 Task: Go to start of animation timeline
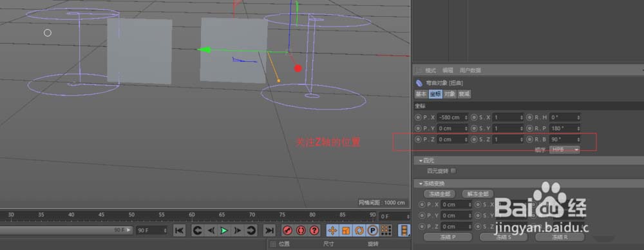coord(180,231)
